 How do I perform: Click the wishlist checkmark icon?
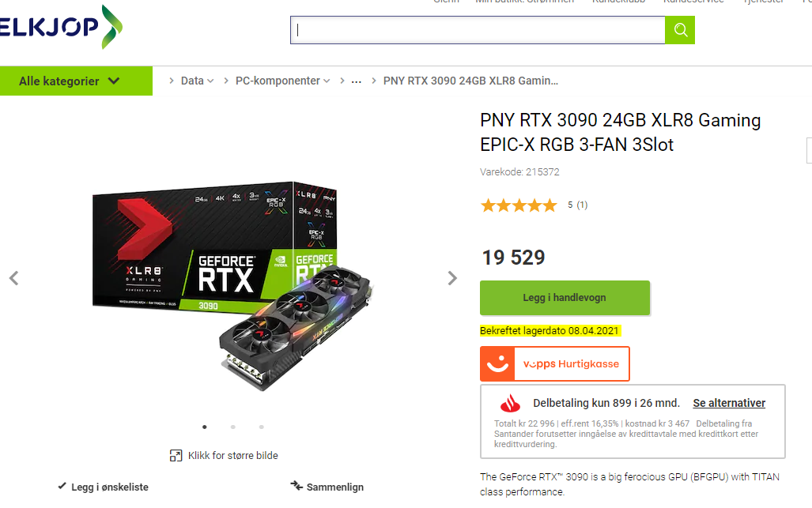tap(62, 486)
